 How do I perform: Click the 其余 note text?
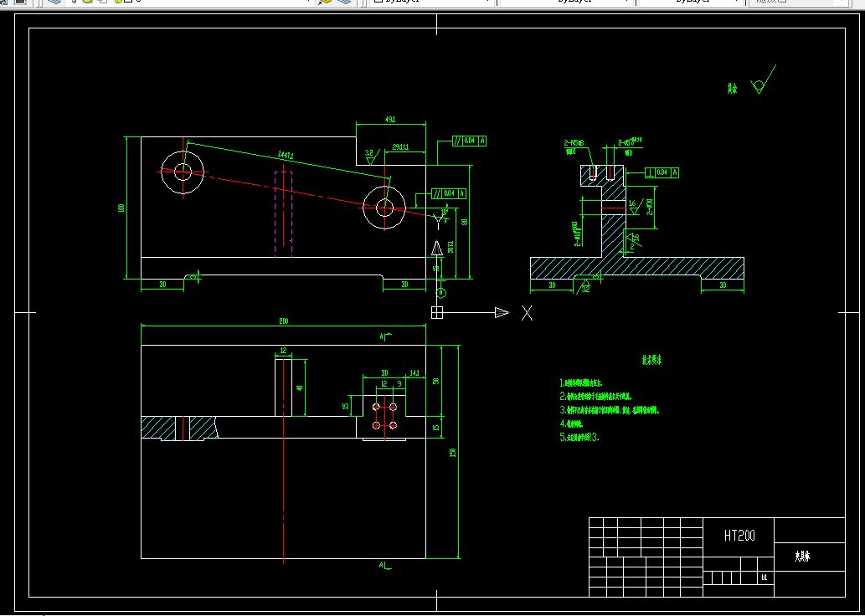click(x=732, y=88)
